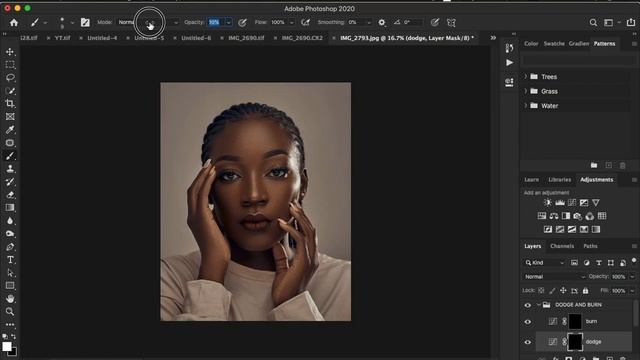Image resolution: width=640 pixels, height=360 pixels.
Task: Select the Rectangular Marquee tool
Action: 10,65
